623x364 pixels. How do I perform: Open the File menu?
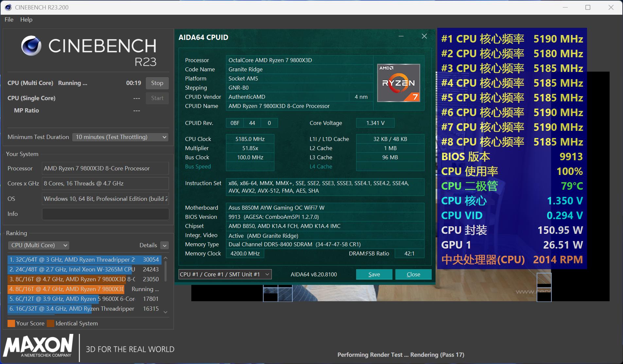pyautogui.click(x=9, y=20)
